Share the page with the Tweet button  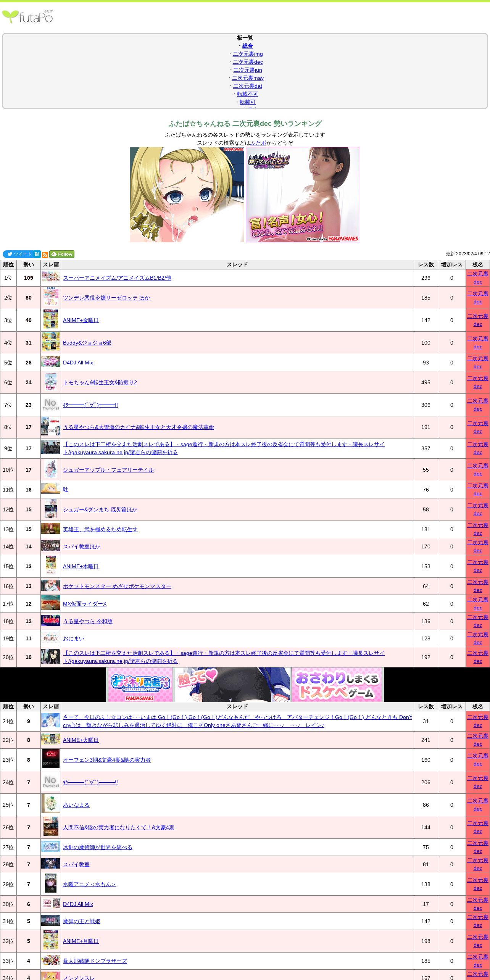click(x=18, y=254)
